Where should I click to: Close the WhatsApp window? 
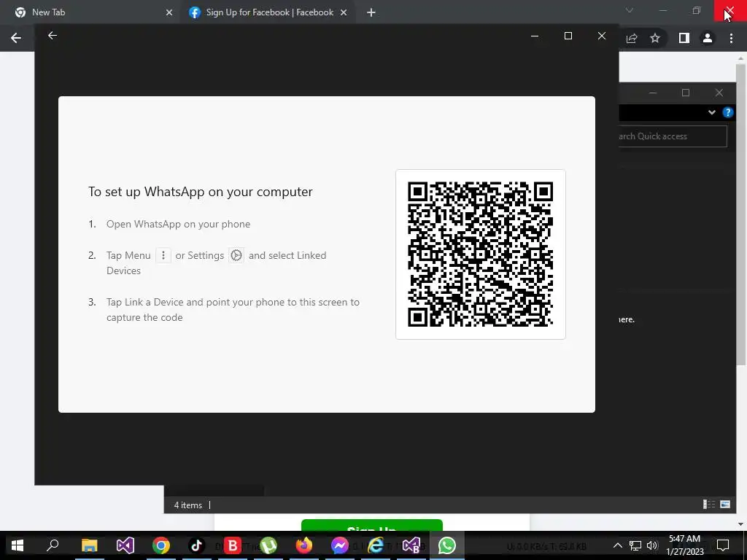[602, 36]
